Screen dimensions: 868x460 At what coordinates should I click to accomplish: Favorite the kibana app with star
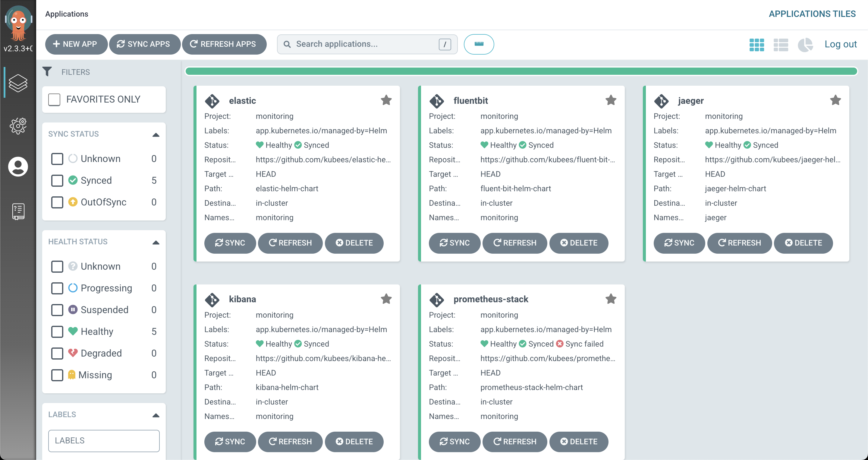coord(386,298)
